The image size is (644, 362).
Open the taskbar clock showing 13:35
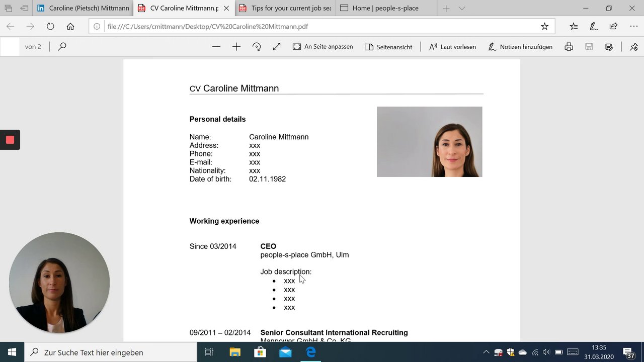[x=599, y=352]
